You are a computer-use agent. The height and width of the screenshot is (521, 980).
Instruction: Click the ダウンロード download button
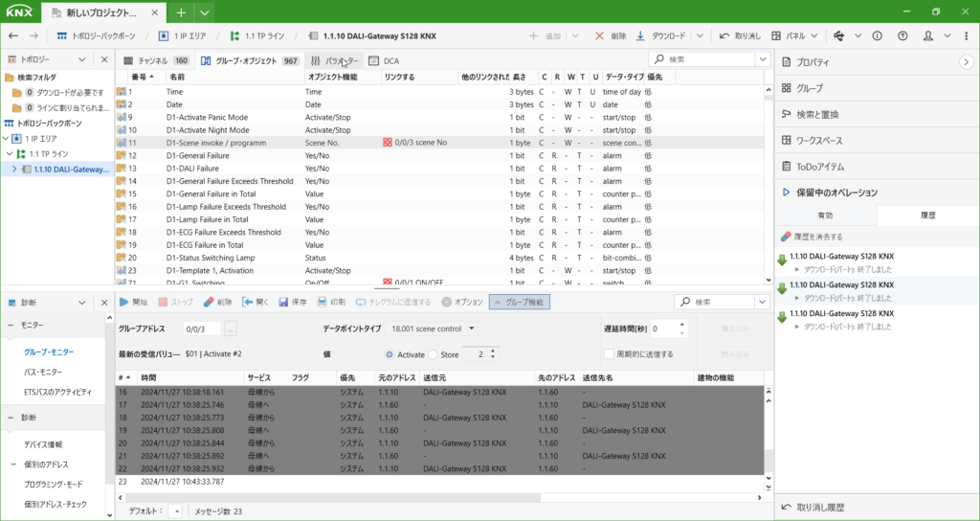point(660,36)
